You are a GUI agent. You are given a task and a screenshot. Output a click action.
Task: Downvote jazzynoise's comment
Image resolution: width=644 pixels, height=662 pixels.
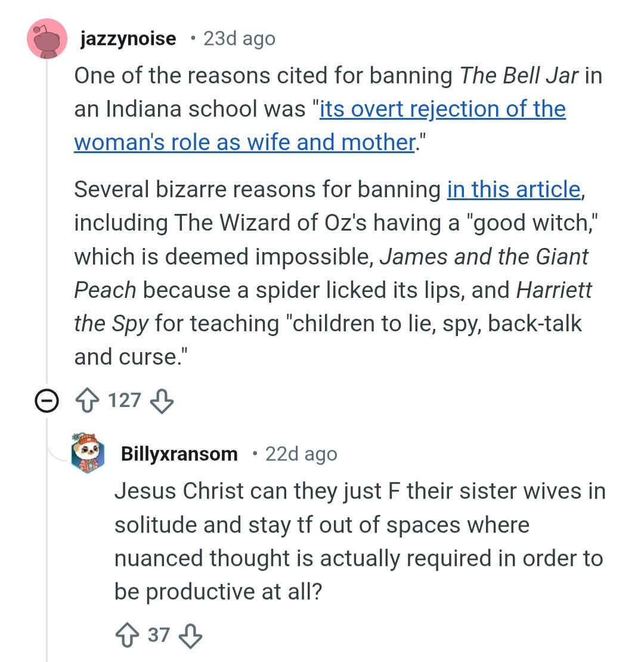(161, 402)
